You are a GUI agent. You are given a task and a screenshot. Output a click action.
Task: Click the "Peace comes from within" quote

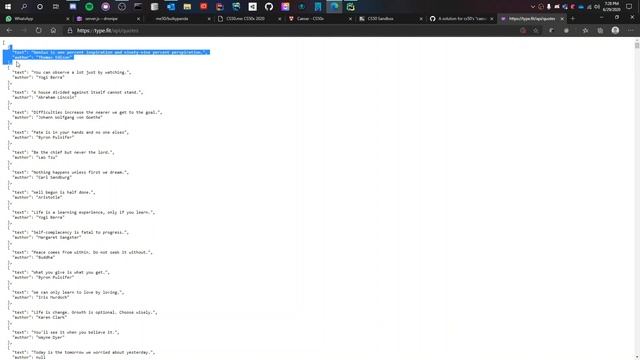tap(82, 252)
